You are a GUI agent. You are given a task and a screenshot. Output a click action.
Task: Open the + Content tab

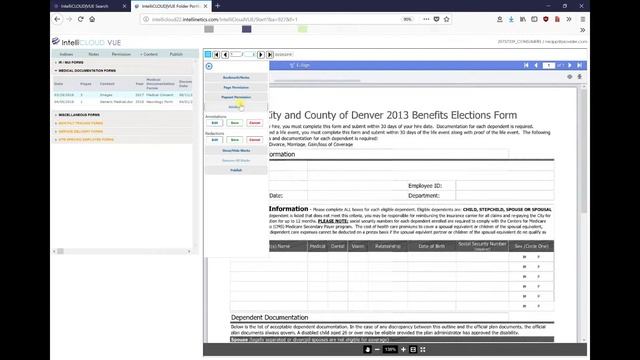click(149, 54)
